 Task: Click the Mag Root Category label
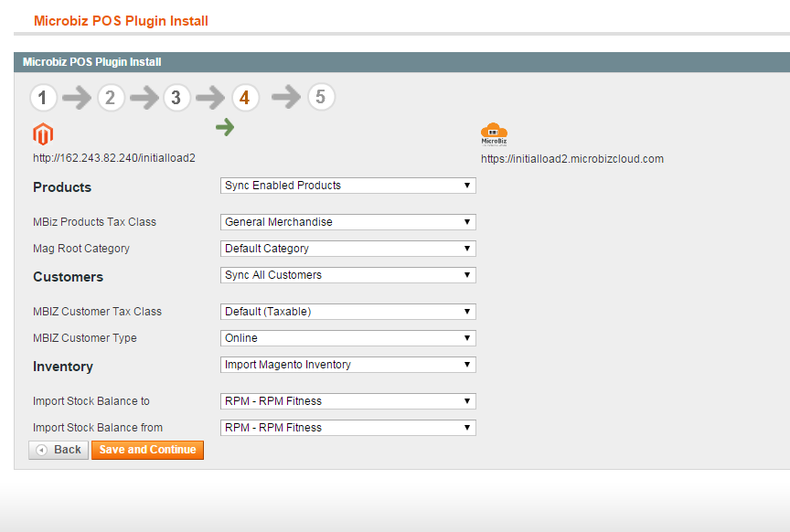point(81,249)
